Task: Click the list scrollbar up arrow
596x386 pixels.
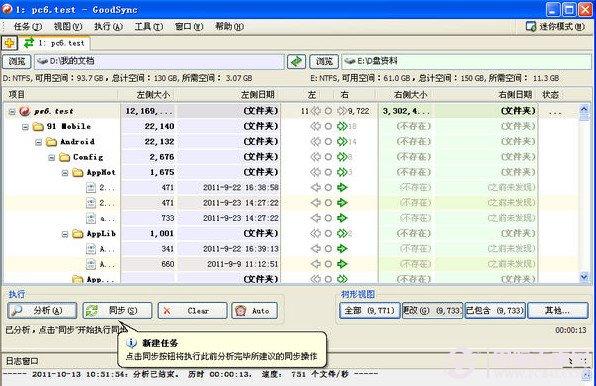Action: coord(584,110)
